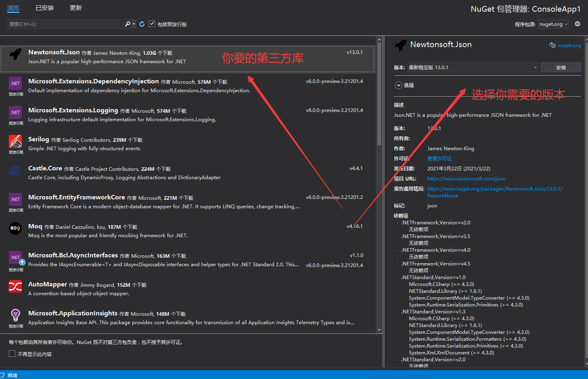Click the AutoMapper package icon

tap(15, 286)
